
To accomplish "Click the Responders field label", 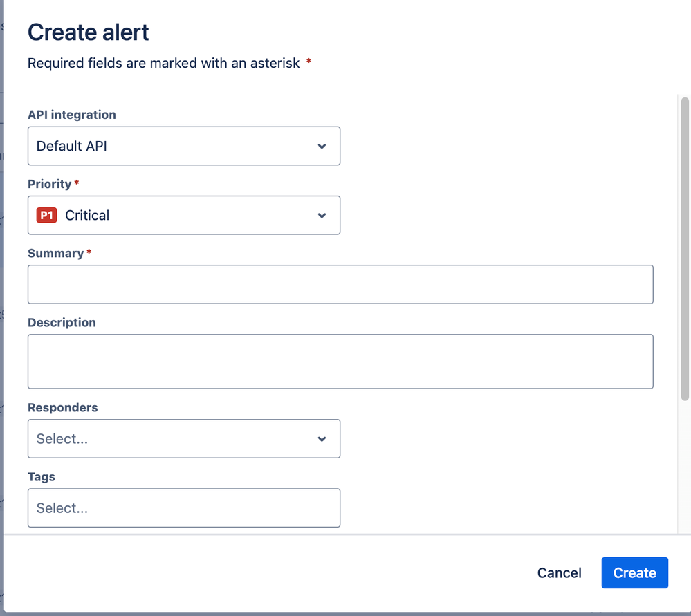I will pos(62,407).
